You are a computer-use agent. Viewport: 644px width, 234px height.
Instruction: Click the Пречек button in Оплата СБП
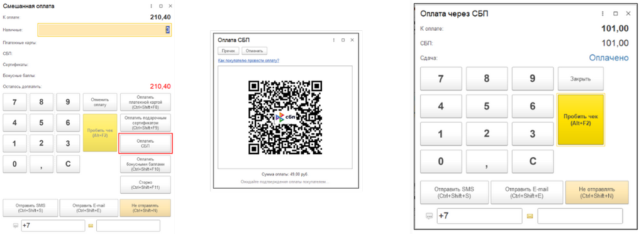pos(228,51)
